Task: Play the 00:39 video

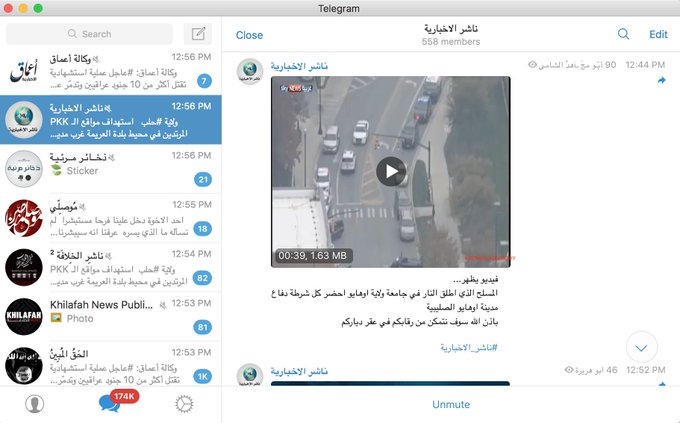Action: [x=391, y=171]
